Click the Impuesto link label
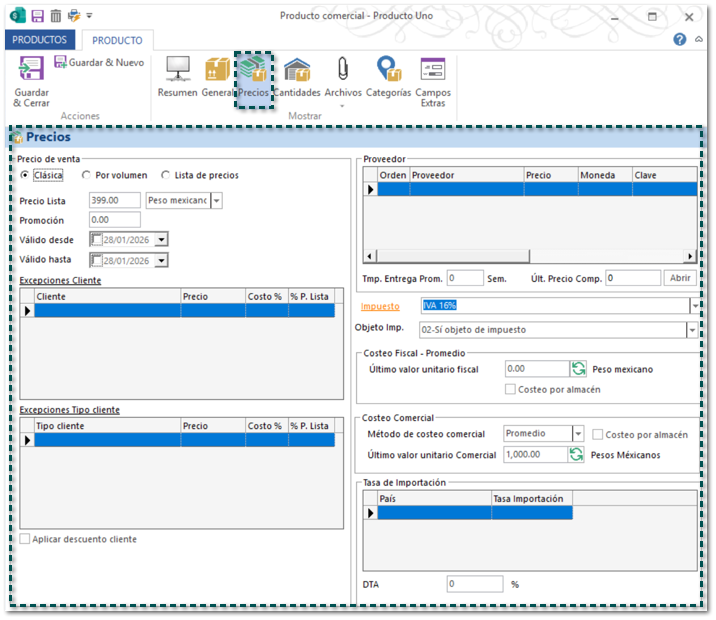Viewport: 716px width, 620px height. pos(380,306)
